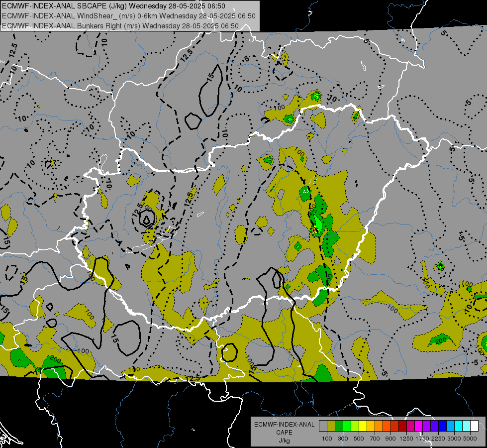Pick the azure light-blue legend swatch
487x448 pixels.
pos(451,426)
